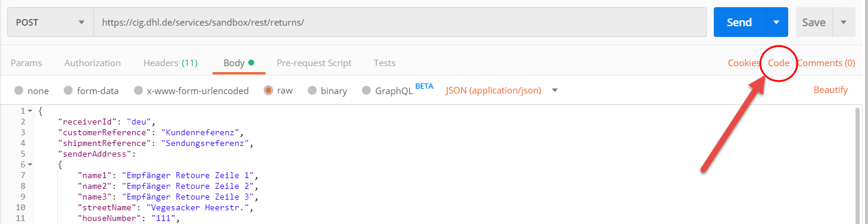Open the Send options arrow

click(776, 22)
